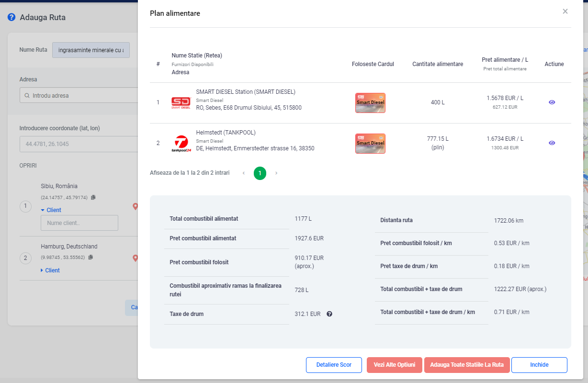The height and width of the screenshot is (383, 588).
Task: Add all stations with Adauga Toate Statiile La Ruta
Action: click(466, 365)
